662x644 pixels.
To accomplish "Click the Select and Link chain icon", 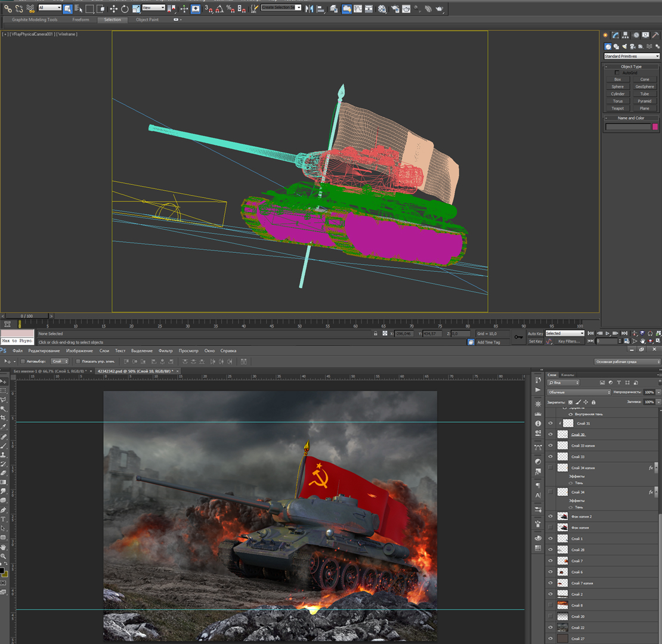I will (8, 8).
